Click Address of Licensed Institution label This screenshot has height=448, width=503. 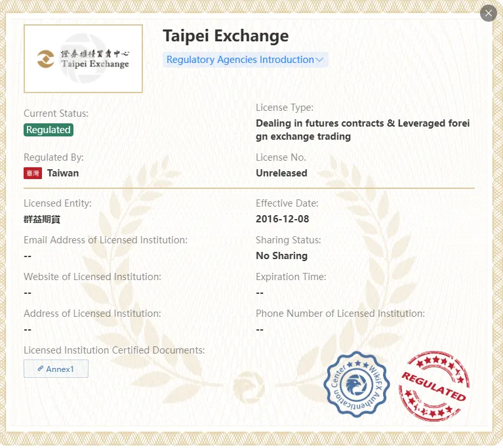(92, 314)
